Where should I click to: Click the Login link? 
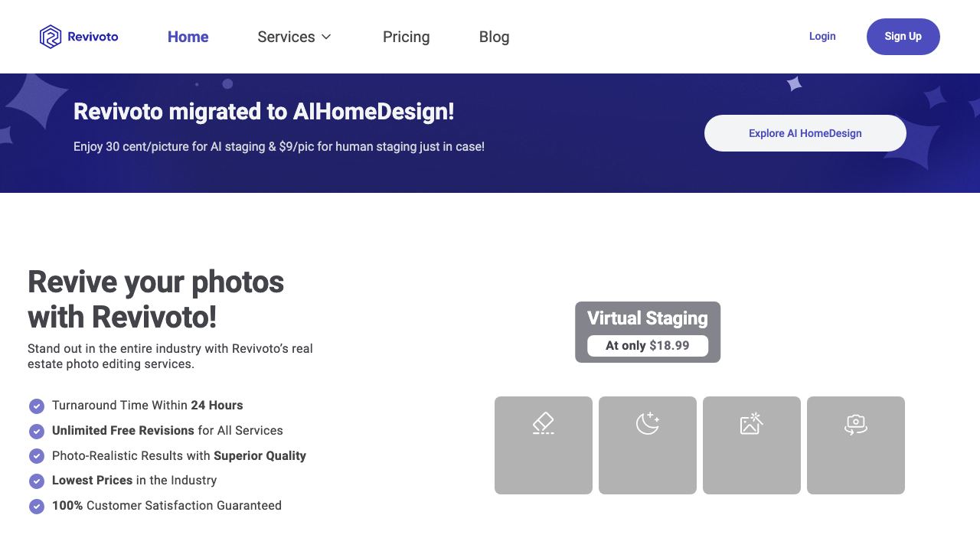click(822, 36)
